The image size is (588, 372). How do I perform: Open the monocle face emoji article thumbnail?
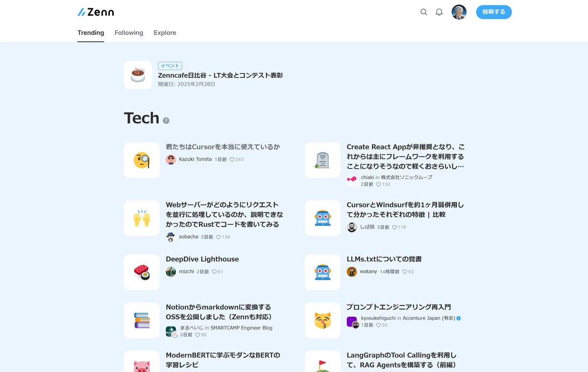pos(142,160)
